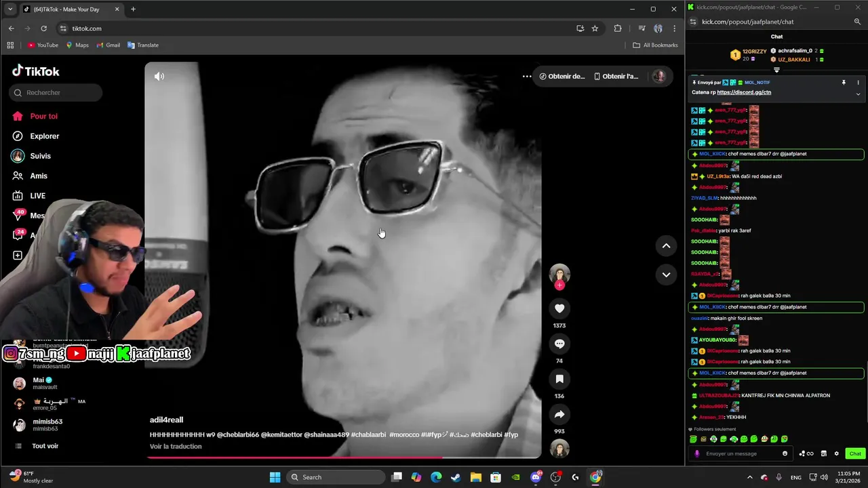
Task: Go to the next video with down chevron
Action: coord(666,274)
